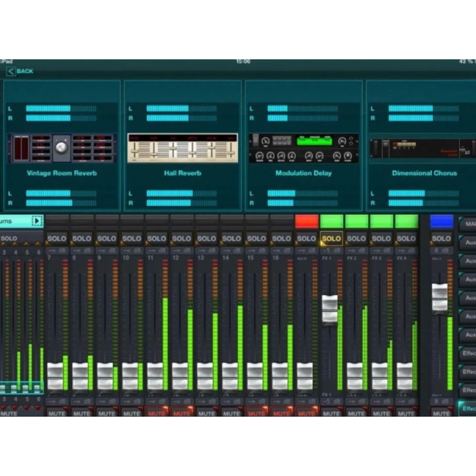476x476 pixels.
Task: Click the channel 7 name strip above SOLO
Action: pos(57,221)
